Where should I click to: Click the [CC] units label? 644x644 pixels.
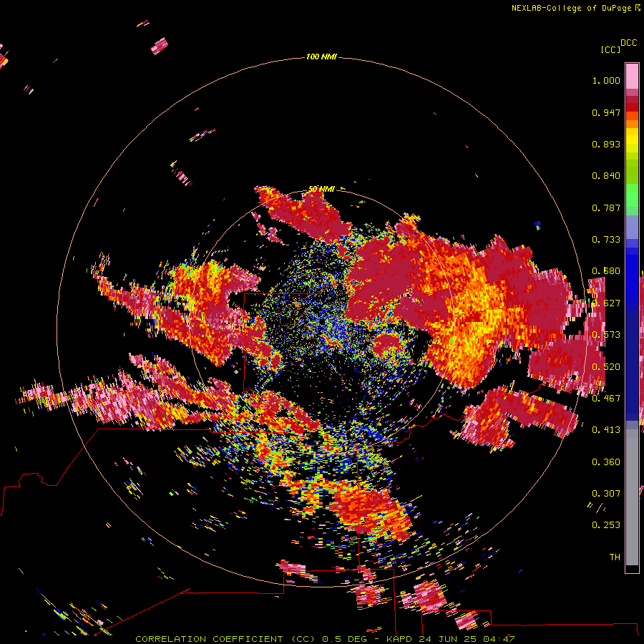(x=610, y=49)
